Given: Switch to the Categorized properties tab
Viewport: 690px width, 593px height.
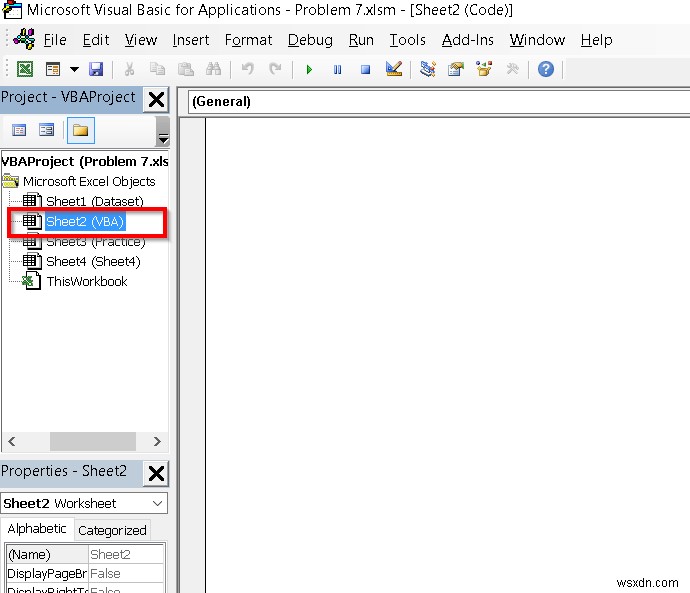Looking at the screenshot, I should [112, 531].
